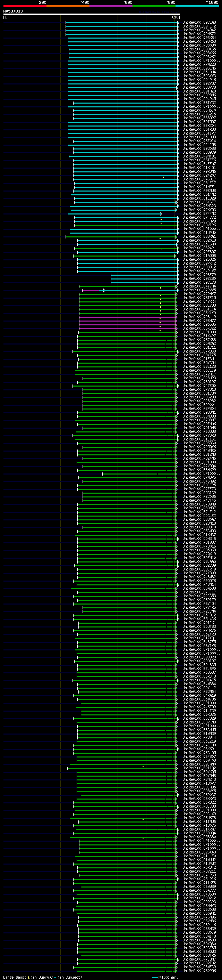This screenshot has height=980, width=222.
Task: Select the UniRef100_C4KPS3 label
Action: coord(199,875)
